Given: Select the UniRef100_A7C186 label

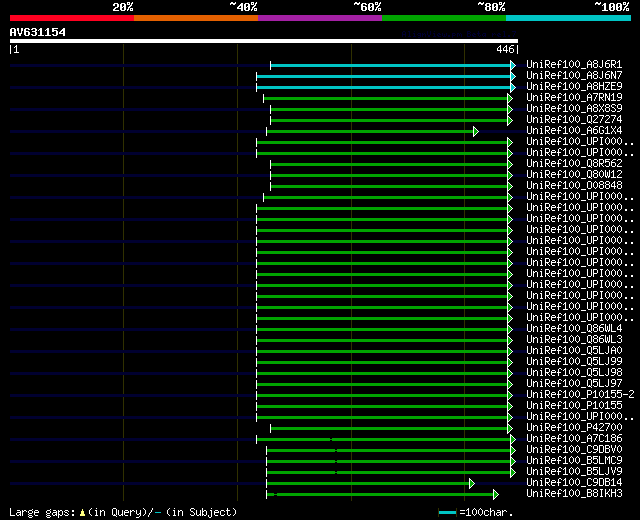Looking at the screenshot, I should pyautogui.click(x=574, y=439).
